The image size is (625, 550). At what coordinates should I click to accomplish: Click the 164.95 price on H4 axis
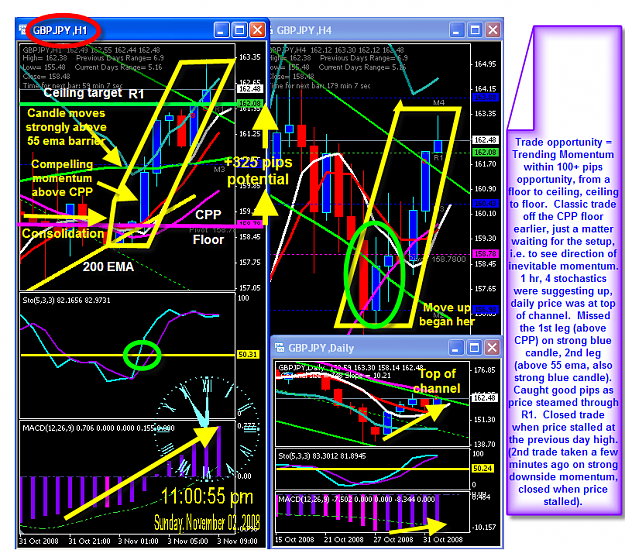click(485, 64)
